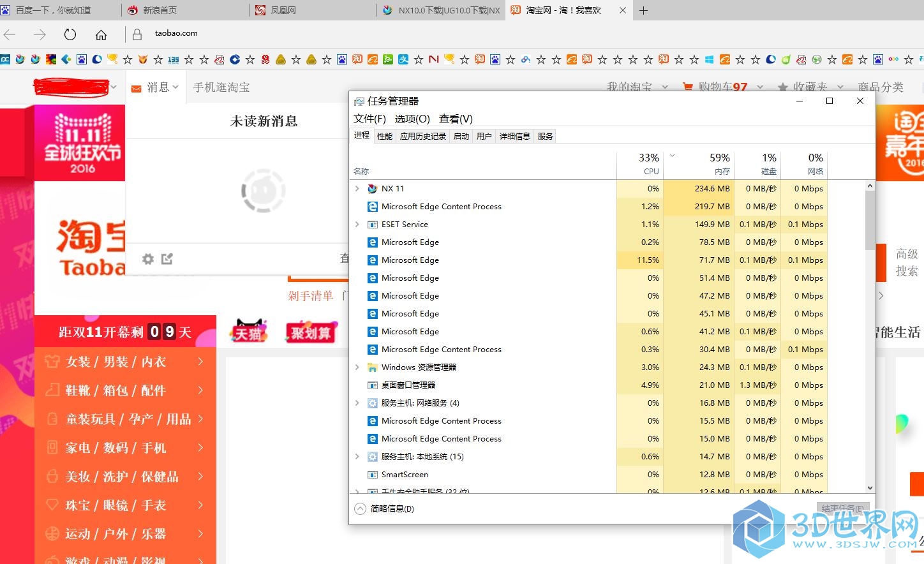Click the 11.11 全球狂欢节 2016 banner
924x564 pixels.
[80, 143]
